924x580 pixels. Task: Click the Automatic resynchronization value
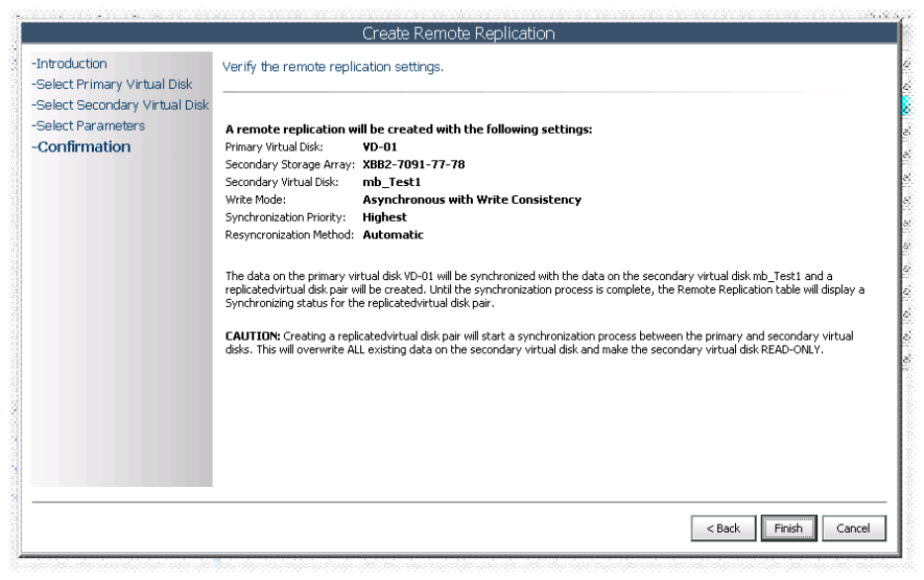393,235
